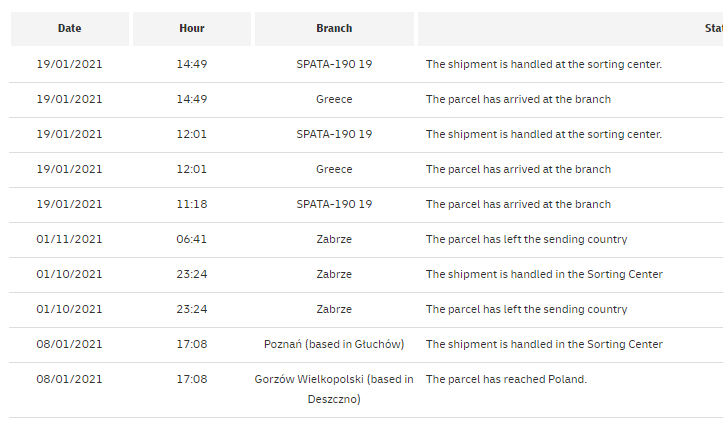The image size is (723, 432).
Task: Click the Greece branch at 12:01
Action: 334,170
